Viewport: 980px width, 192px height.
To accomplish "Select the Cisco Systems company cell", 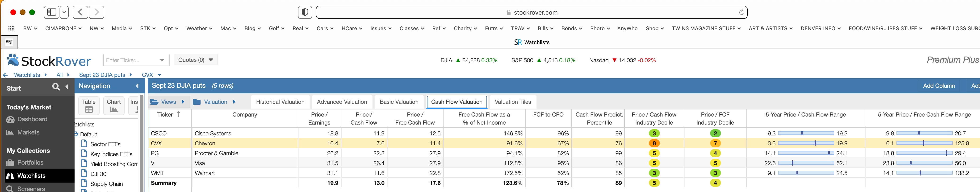I will 245,134.
